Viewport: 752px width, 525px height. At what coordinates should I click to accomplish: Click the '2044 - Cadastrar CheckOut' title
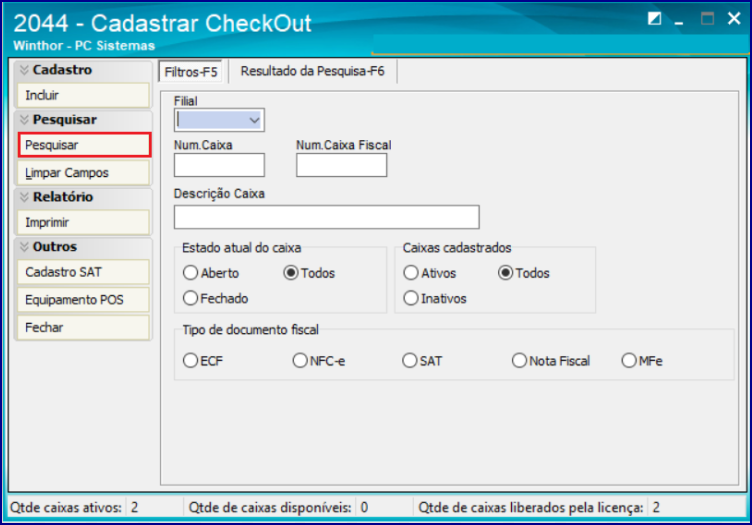click(163, 23)
